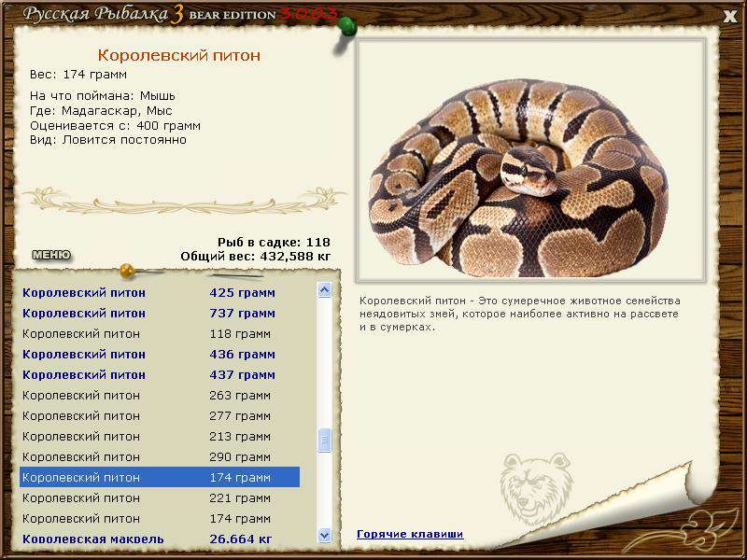Viewport: 747px width, 560px height.
Task: Click the green pushpin at top
Action: point(346,25)
